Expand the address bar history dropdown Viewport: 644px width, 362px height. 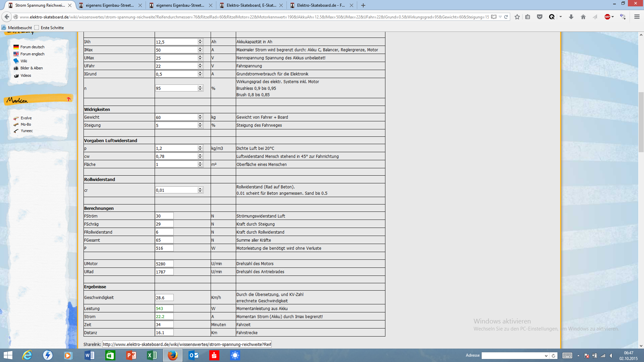[500, 17]
